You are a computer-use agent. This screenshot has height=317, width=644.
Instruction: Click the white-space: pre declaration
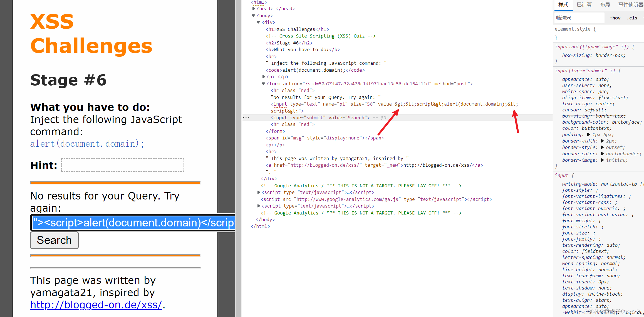(585, 91)
